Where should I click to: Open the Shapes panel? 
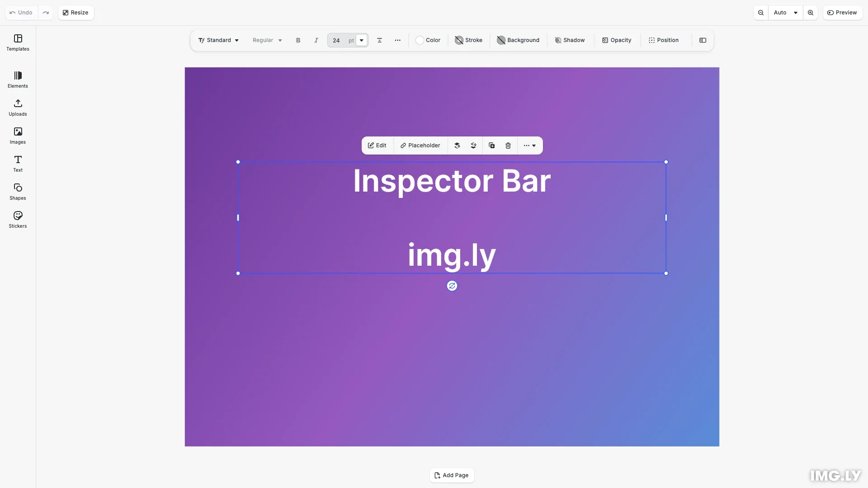pyautogui.click(x=18, y=191)
